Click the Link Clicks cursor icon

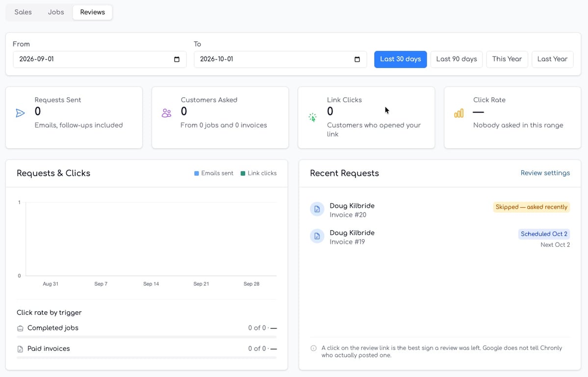312,117
